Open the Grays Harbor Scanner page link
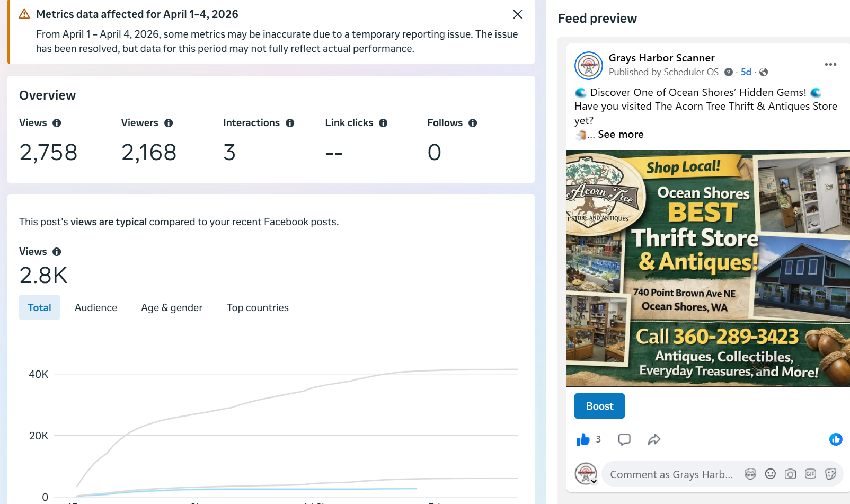Screen dimensions: 850x504 (661, 58)
